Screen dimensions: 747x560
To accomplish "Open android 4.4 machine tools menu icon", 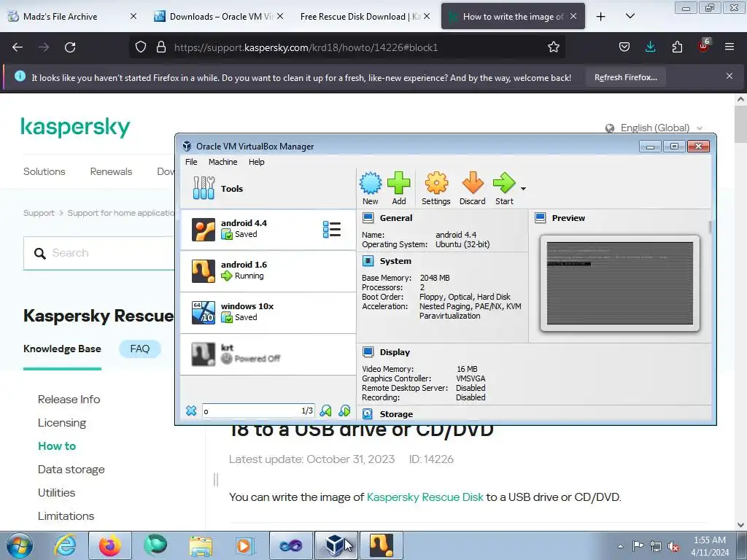I will point(332,230).
